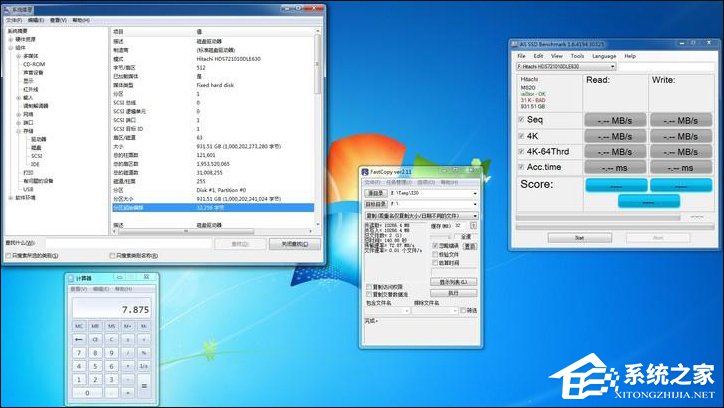Click the calculator digit 4 key
The width and height of the screenshot is (724, 408).
79,366
